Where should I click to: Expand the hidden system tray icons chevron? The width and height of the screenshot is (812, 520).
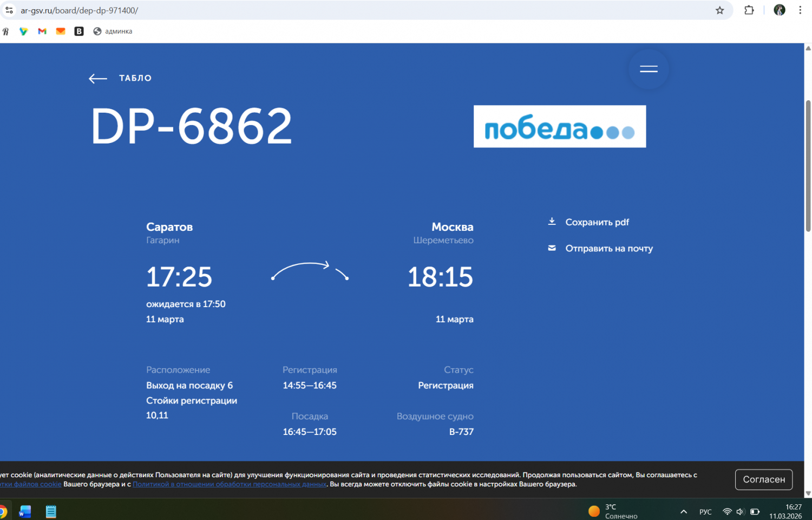[x=684, y=511]
